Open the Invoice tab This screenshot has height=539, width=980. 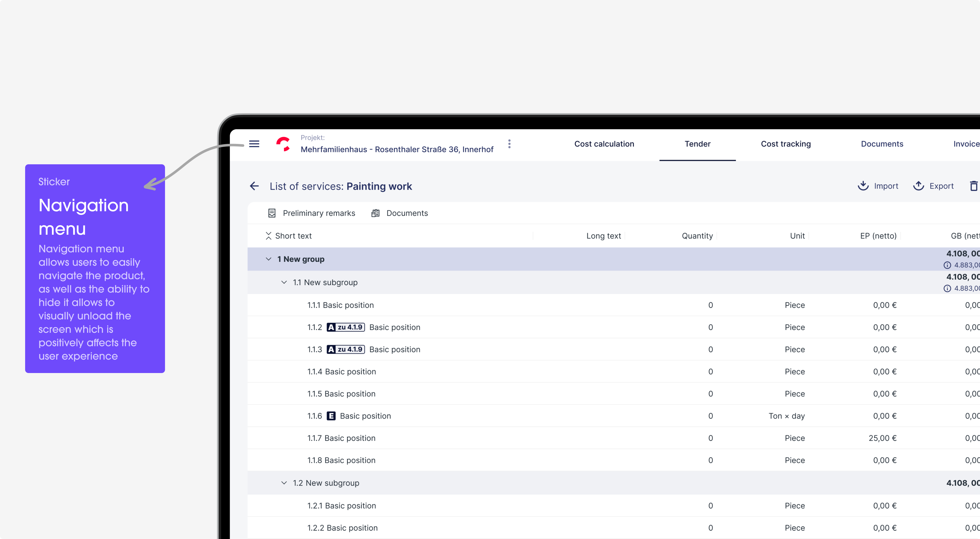pyautogui.click(x=966, y=144)
